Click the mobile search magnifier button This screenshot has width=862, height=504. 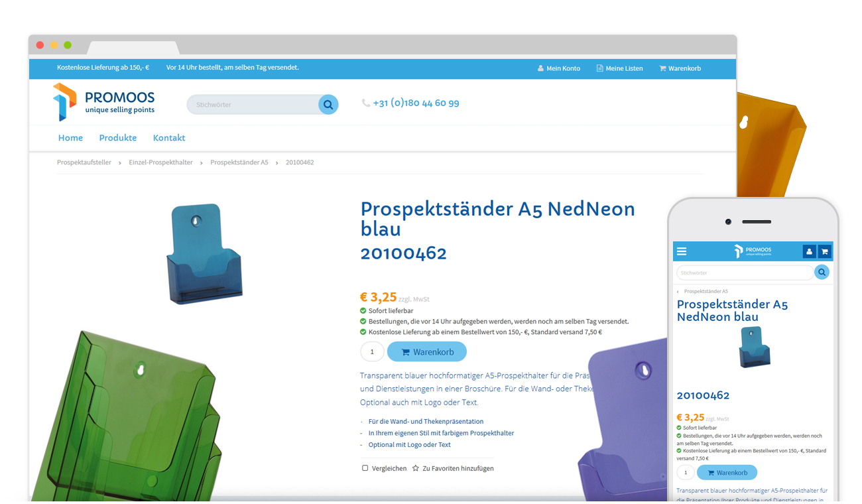(x=822, y=272)
